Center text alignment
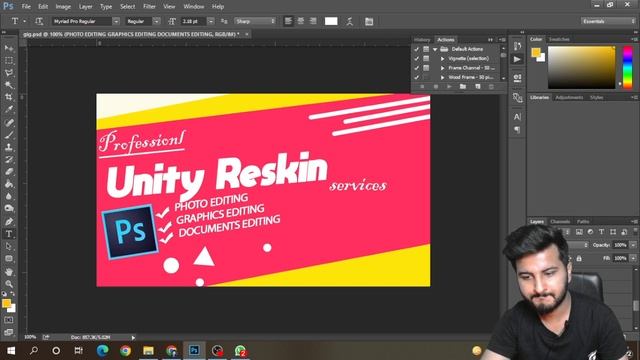The image size is (640, 360). (301, 21)
